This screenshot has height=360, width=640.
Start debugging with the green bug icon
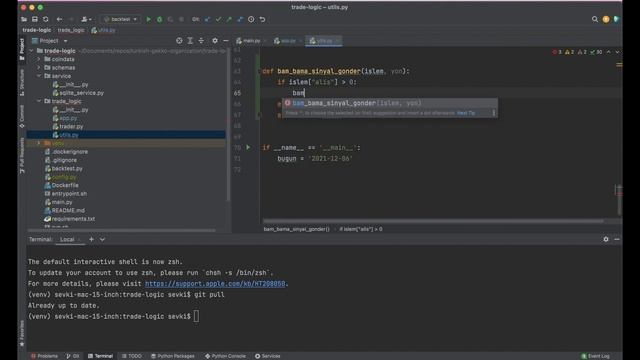pyautogui.click(x=160, y=19)
